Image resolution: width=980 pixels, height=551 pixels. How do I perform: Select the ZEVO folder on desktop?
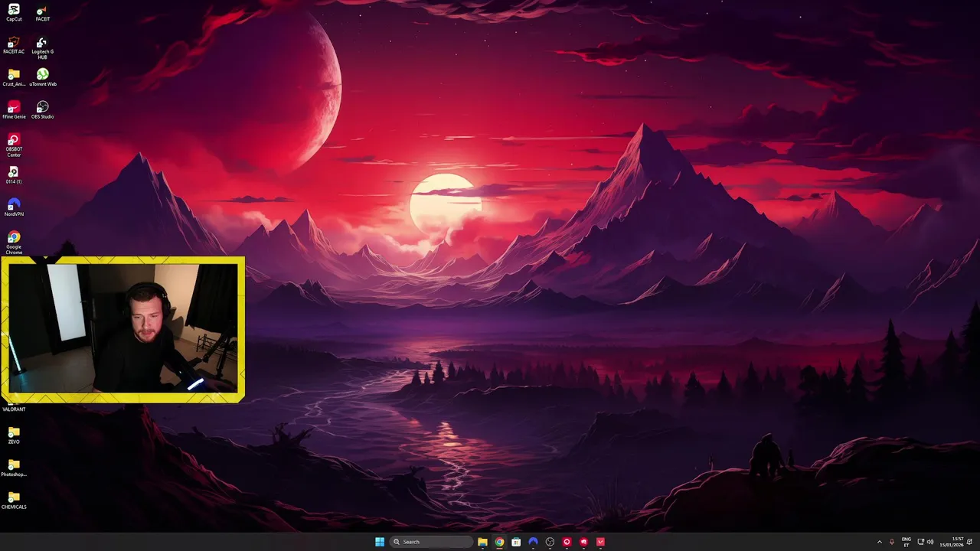click(14, 435)
